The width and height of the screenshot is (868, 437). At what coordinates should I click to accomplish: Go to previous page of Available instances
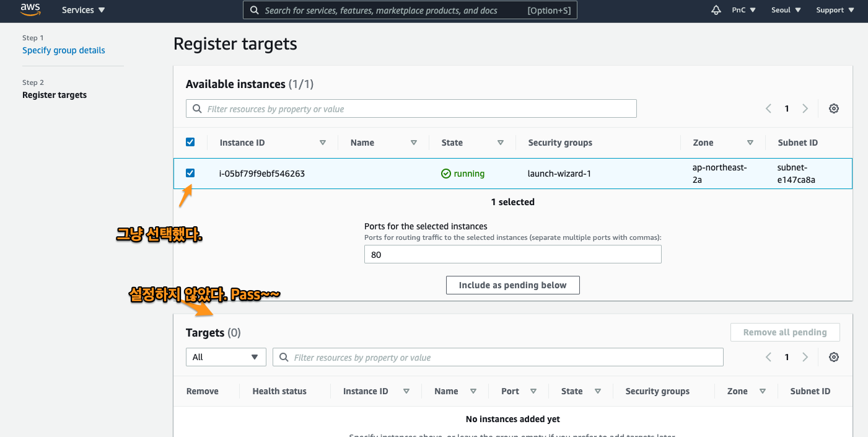[768, 108]
